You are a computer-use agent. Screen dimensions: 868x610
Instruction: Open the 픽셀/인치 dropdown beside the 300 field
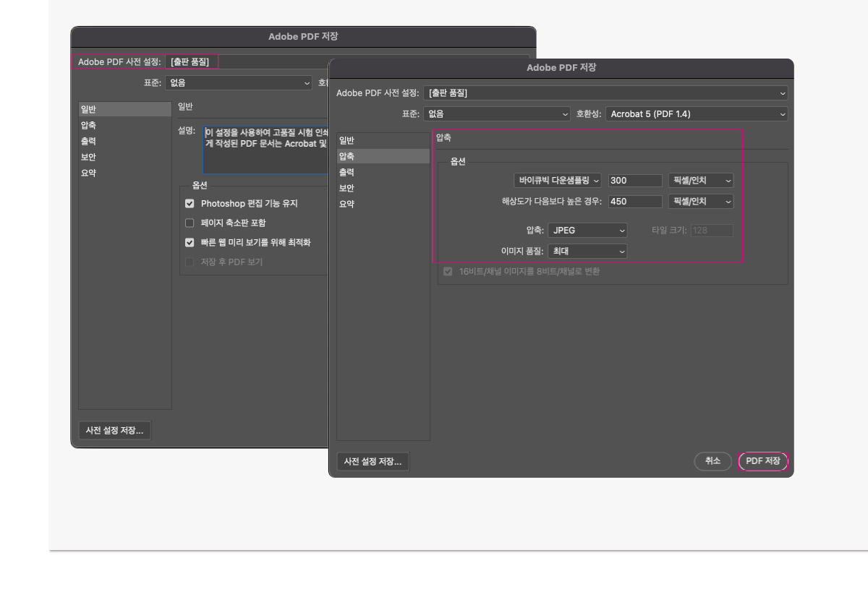[x=700, y=181]
